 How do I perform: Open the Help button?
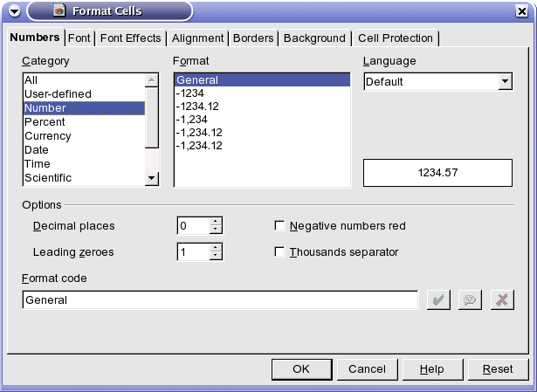pyautogui.click(x=431, y=369)
